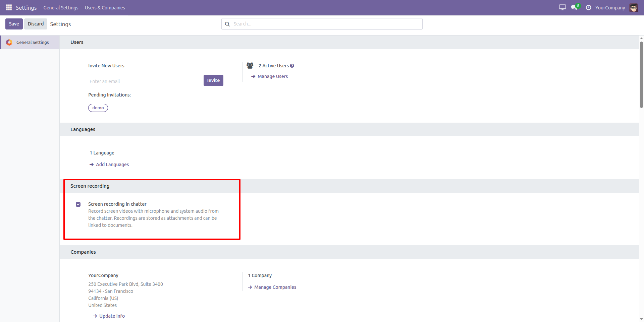This screenshot has width=644, height=322.
Task: Click the search magnifier icon
Action: pyautogui.click(x=227, y=24)
